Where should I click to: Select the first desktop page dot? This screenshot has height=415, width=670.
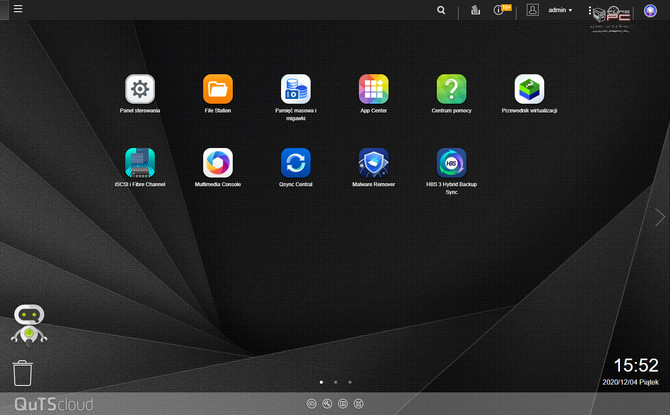click(x=321, y=382)
